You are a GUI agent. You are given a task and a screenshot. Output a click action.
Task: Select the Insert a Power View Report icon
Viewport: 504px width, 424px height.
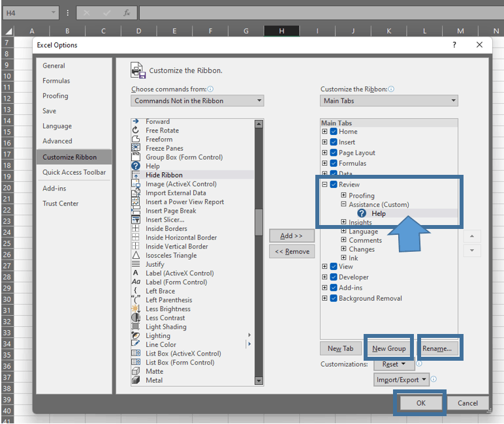coord(136,202)
